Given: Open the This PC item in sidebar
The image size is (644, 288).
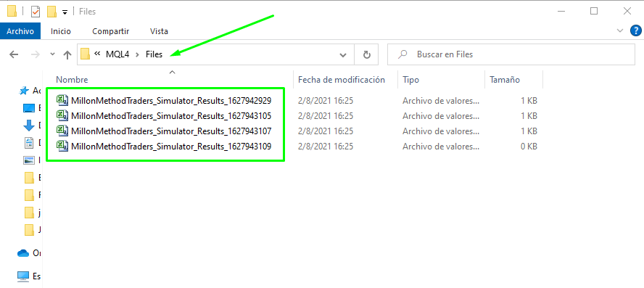Looking at the screenshot, I should coord(23,276).
